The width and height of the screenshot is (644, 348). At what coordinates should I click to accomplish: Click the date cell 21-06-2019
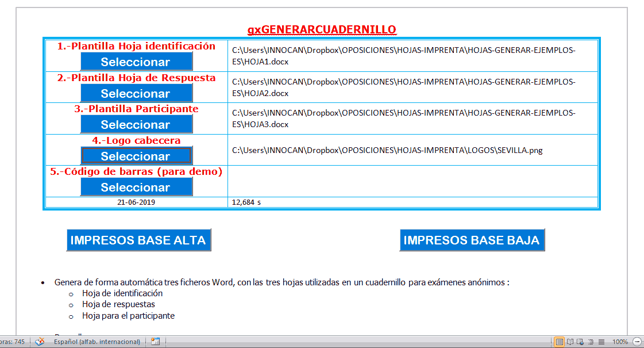[136, 202]
